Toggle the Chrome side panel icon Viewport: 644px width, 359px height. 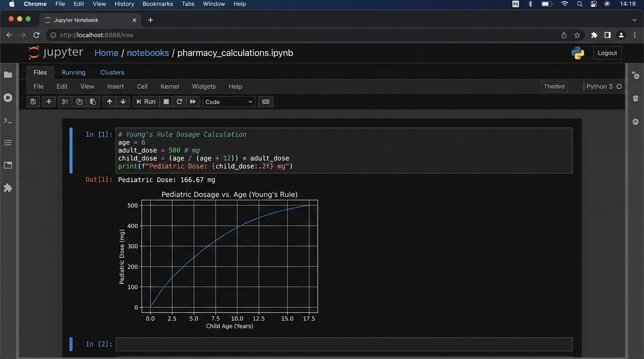(607, 35)
